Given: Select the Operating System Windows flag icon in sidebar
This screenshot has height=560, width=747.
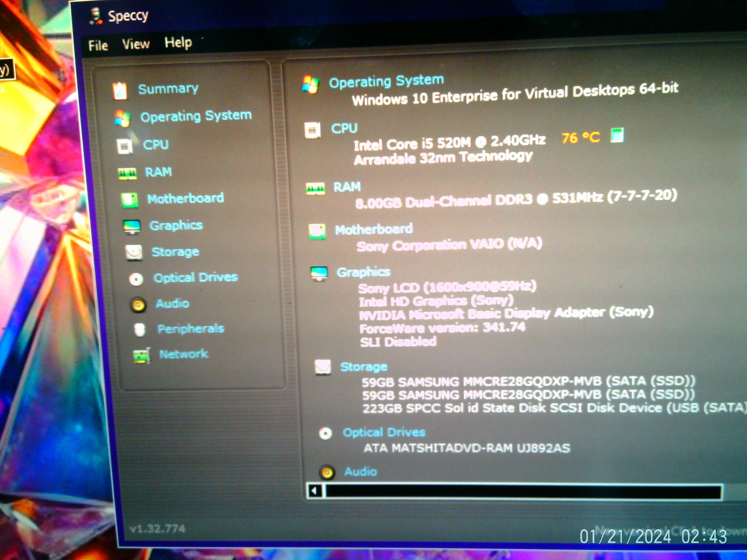Looking at the screenshot, I should [x=122, y=119].
